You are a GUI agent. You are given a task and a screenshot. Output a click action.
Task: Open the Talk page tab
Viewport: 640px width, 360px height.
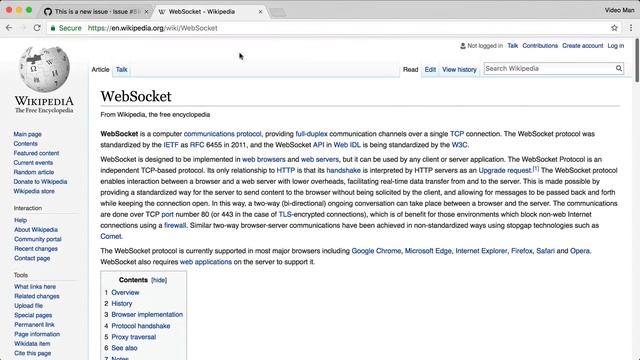[122, 69]
